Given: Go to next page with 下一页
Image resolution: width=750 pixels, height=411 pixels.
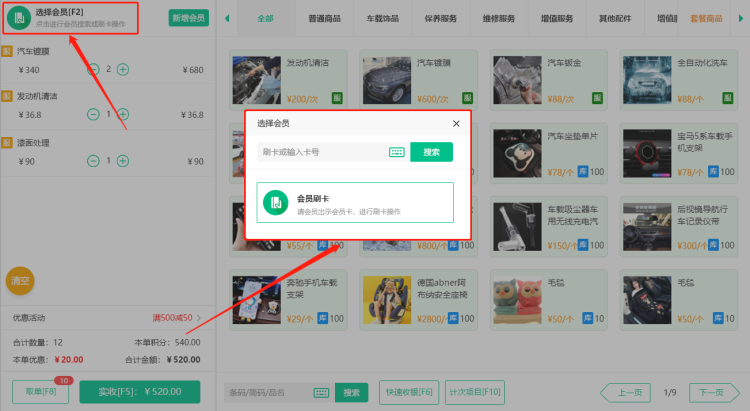Looking at the screenshot, I should [711, 393].
